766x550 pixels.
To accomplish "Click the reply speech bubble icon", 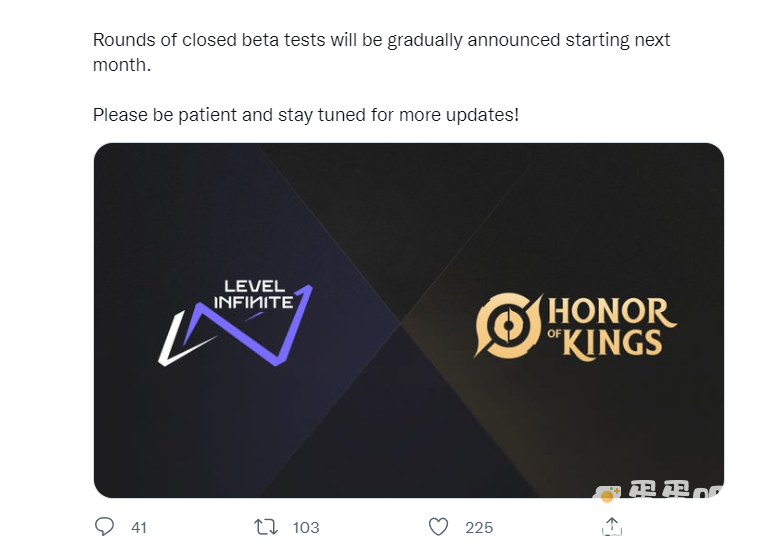I will (104, 527).
